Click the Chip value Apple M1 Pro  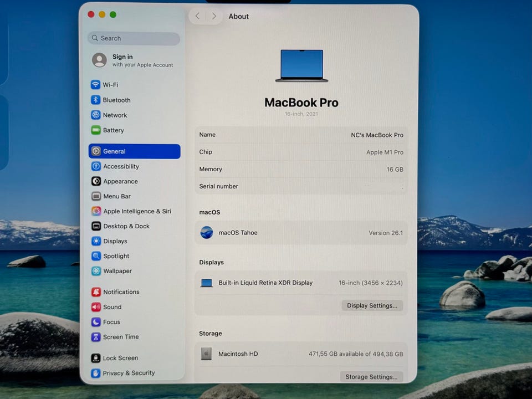385,152
